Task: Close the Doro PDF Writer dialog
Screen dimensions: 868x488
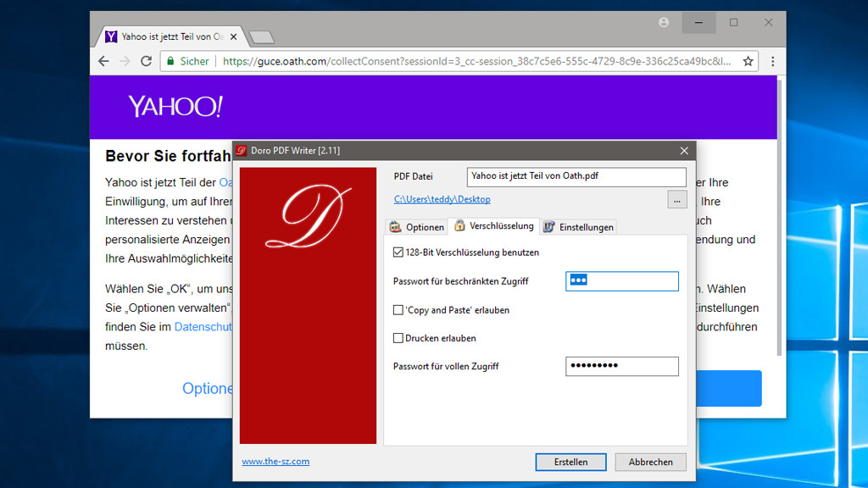Action: pos(684,151)
